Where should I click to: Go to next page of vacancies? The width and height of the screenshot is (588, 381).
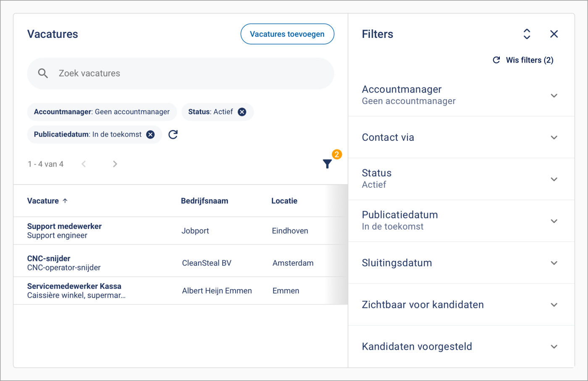(115, 164)
